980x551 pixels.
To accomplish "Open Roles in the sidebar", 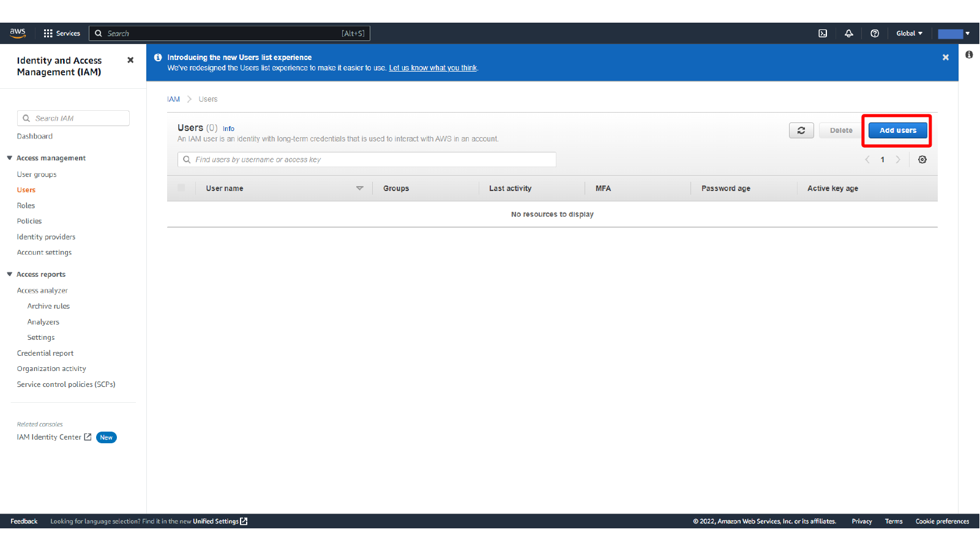I will 26,206.
